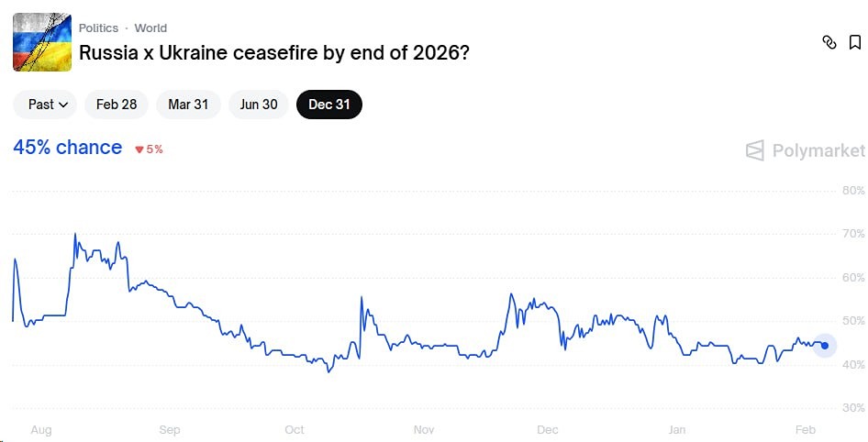Click the current data point dot on chart

point(825,346)
